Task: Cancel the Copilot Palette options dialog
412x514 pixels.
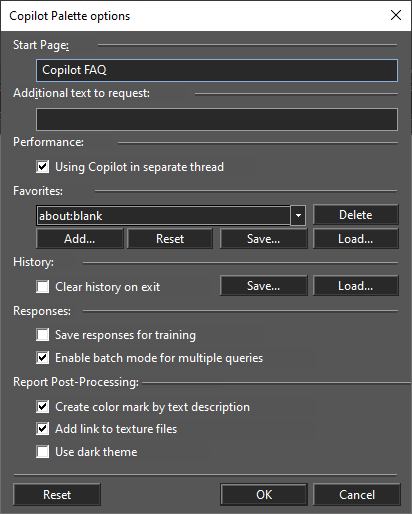Action: 357,495
